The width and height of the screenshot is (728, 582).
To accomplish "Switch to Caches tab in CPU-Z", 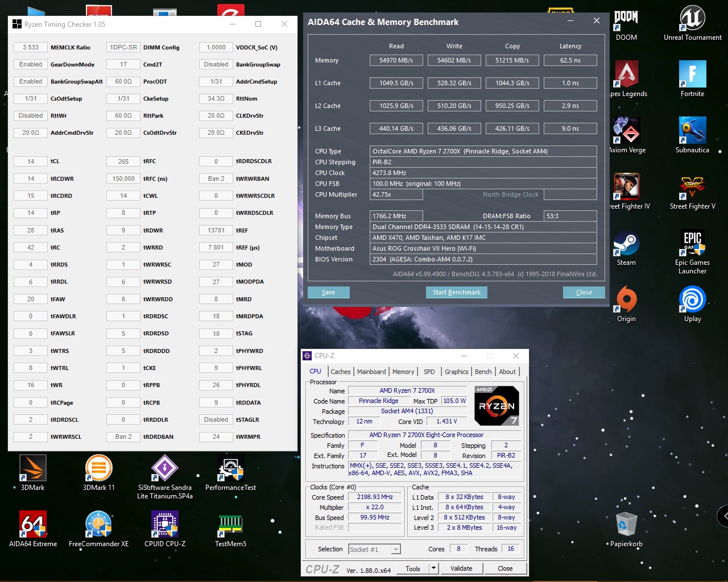I will point(341,372).
